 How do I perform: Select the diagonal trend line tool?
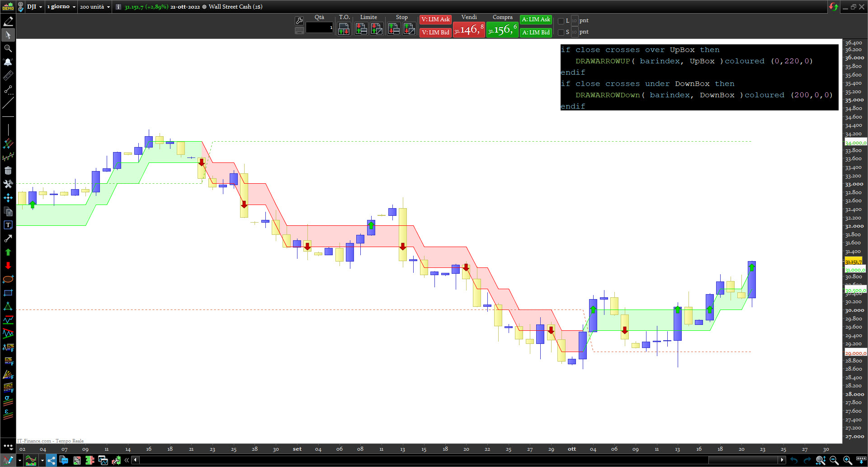[x=8, y=103]
